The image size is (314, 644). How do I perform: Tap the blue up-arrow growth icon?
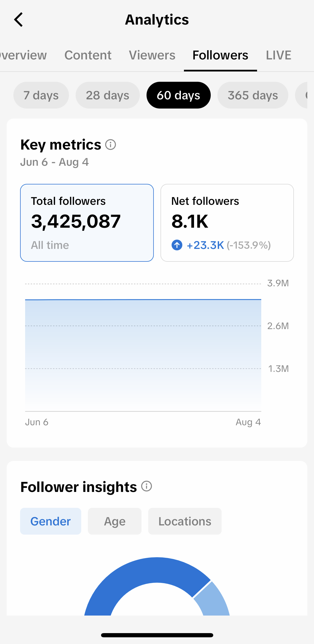(177, 245)
